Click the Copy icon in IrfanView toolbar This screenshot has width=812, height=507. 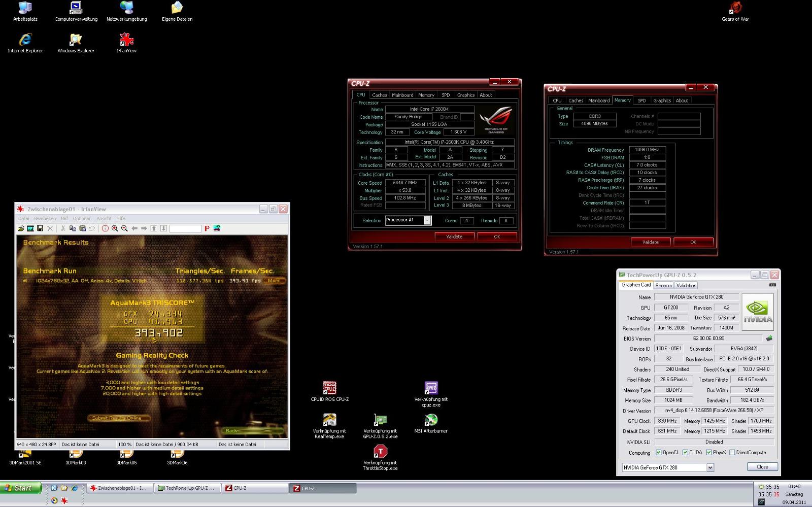[x=73, y=228]
